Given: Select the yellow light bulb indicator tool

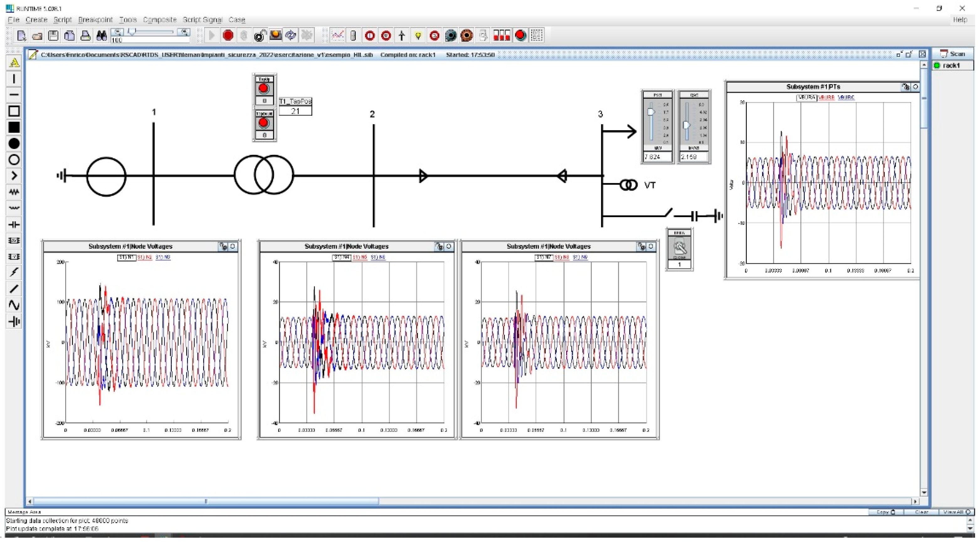Looking at the screenshot, I should [x=418, y=36].
